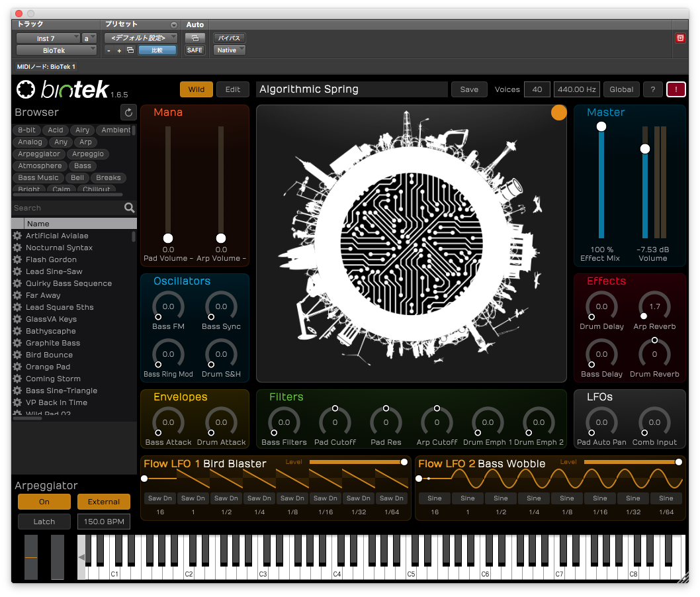Click the orange dot on the visualizer
Screen dimensions: 700x597
[x=558, y=113]
